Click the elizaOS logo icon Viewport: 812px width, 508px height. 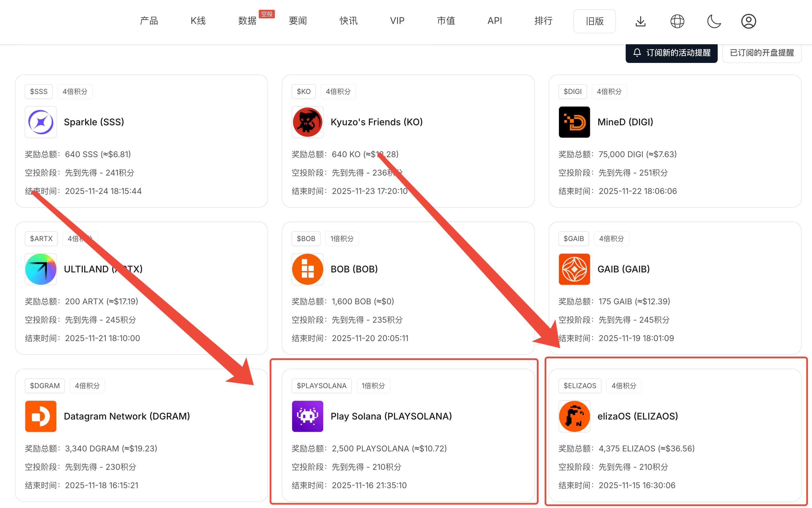(574, 416)
